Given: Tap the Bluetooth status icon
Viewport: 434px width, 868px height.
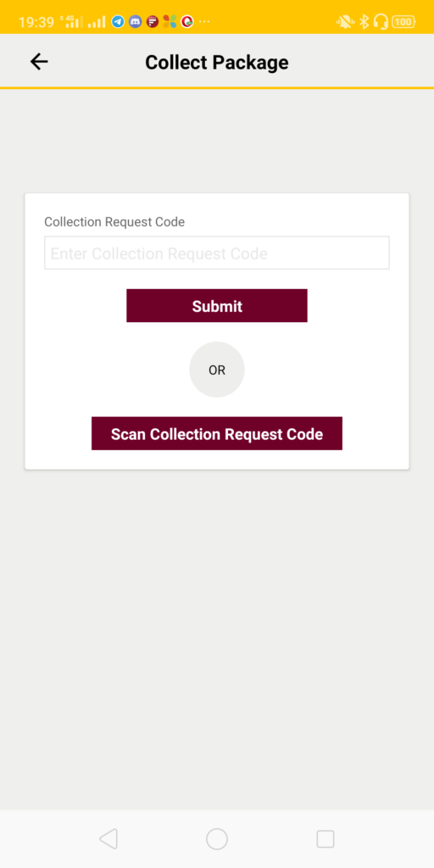Looking at the screenshot, I should point(364,22).
